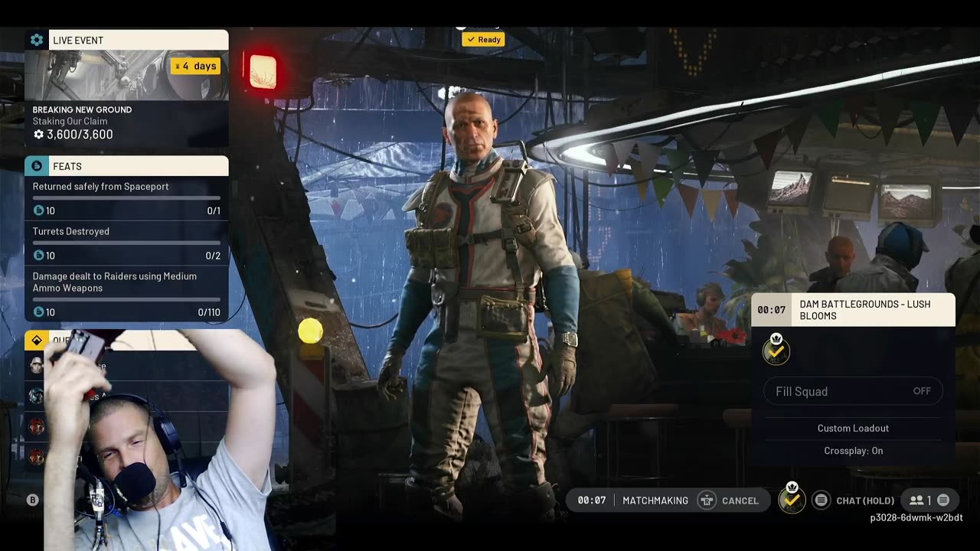Click the menu icon beside Chat (Hold)

[x=821, y=500]
